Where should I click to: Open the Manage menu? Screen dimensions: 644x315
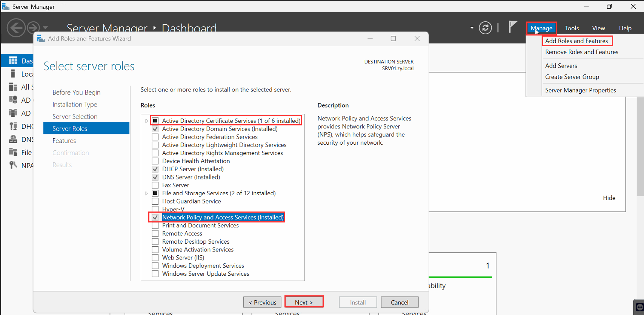click(541, 28)
